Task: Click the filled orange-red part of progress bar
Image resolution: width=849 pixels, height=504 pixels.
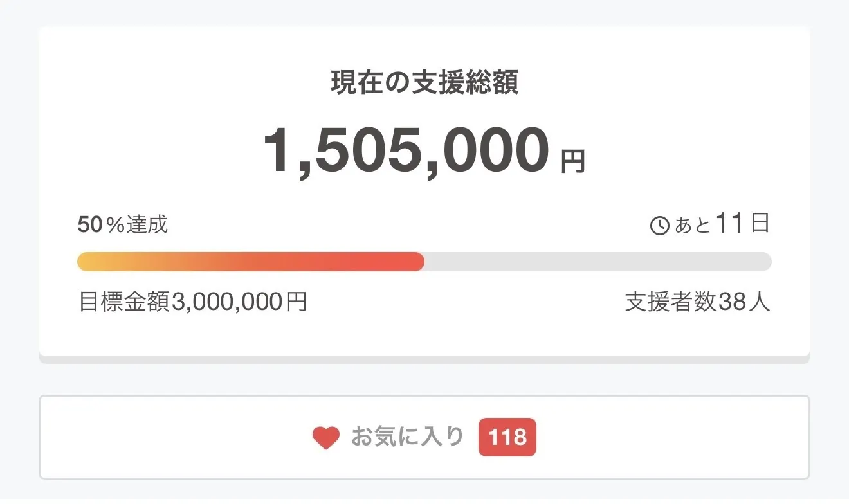Action: coord(257,262)
